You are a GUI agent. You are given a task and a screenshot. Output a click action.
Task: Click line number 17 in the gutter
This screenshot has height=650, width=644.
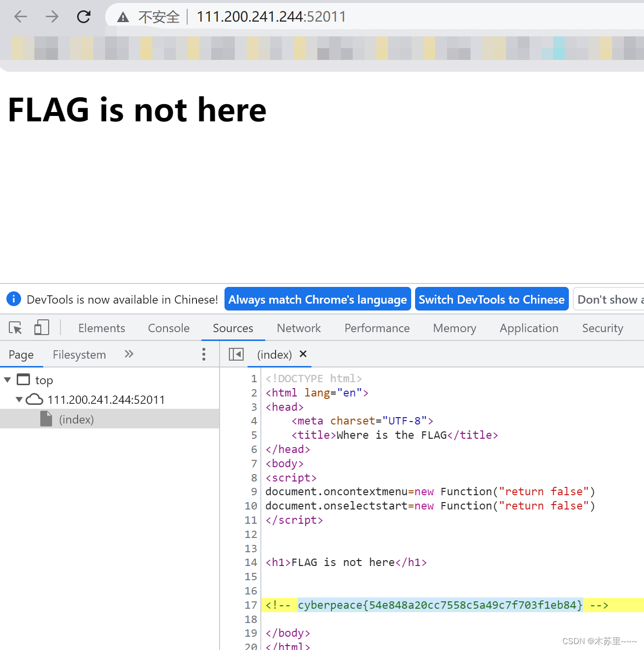251,605
